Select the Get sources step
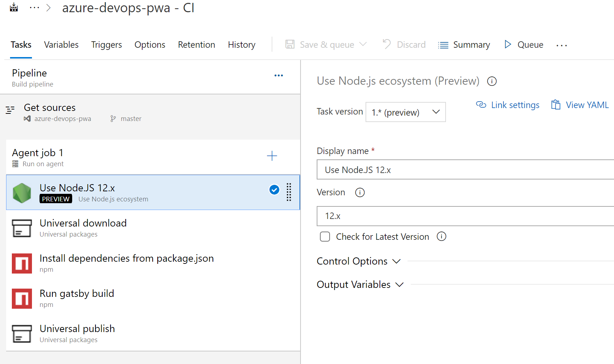The image size is (614, 364). coord(150,113)
